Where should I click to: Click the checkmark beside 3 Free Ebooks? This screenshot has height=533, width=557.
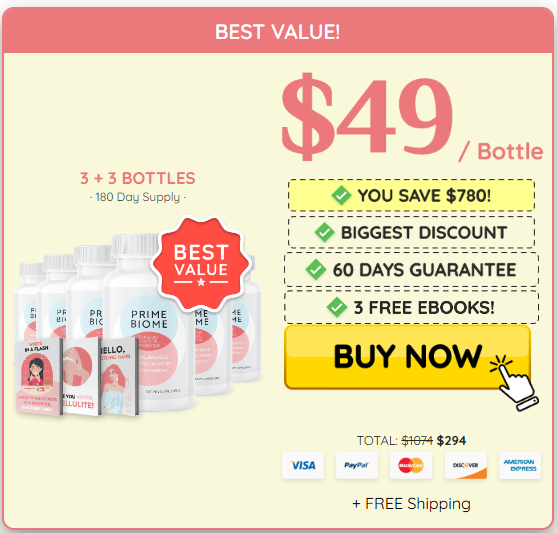coord(337,307)
